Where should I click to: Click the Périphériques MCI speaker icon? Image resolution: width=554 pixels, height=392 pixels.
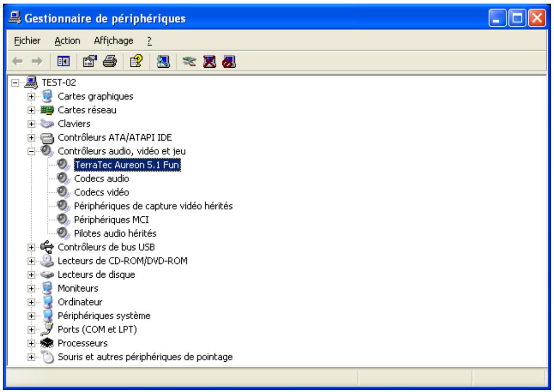(64, 220)
